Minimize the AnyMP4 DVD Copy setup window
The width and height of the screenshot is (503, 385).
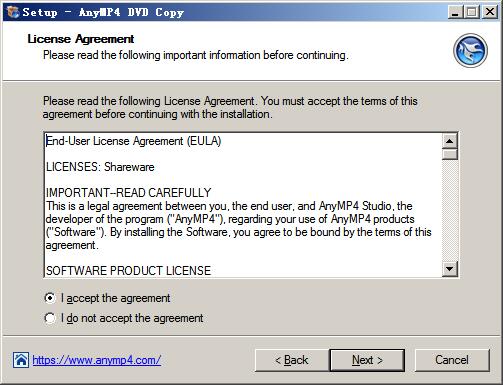[x=455, y=12]
